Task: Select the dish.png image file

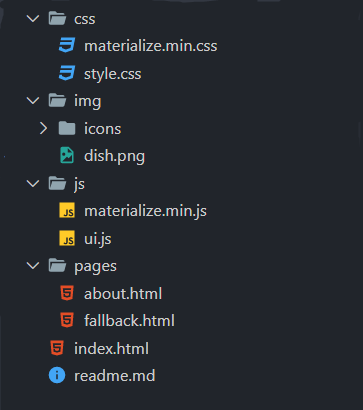Action: coord(114,156)
